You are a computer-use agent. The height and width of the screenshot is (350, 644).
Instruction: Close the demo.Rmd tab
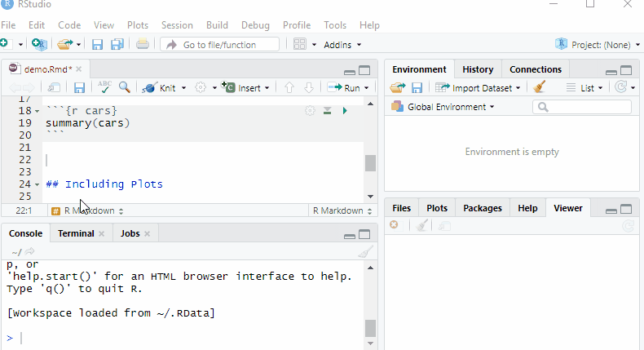79,69
